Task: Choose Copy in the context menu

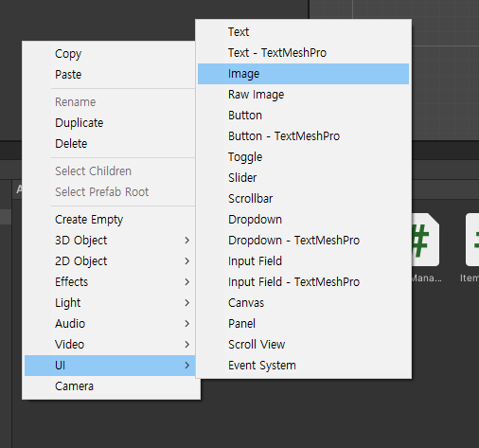Action: pyautogui.click(x=110, y=54)
